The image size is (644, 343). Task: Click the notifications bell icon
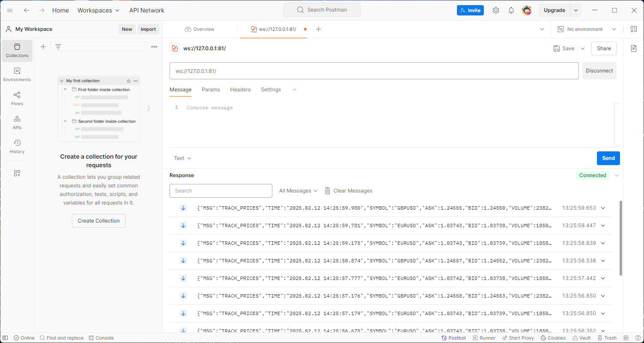[511, 10]
